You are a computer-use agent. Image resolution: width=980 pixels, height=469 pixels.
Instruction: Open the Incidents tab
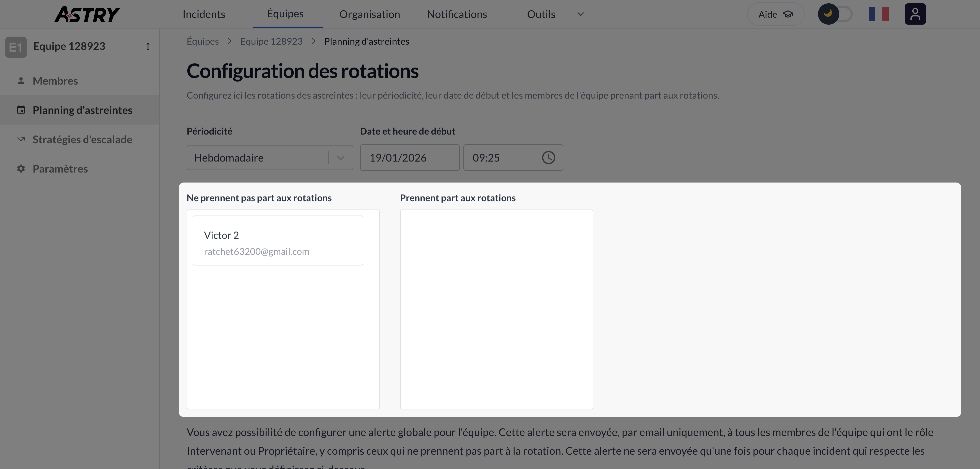204,14
